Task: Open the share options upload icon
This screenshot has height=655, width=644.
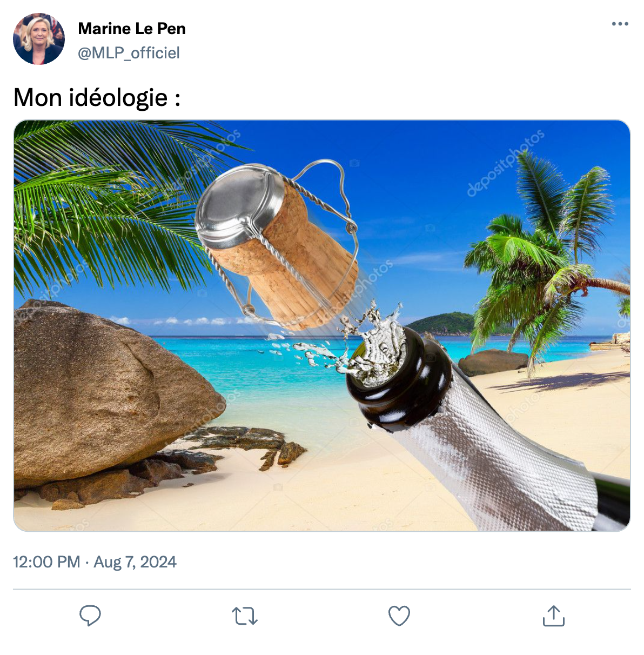Action: (x=554, y=616)
